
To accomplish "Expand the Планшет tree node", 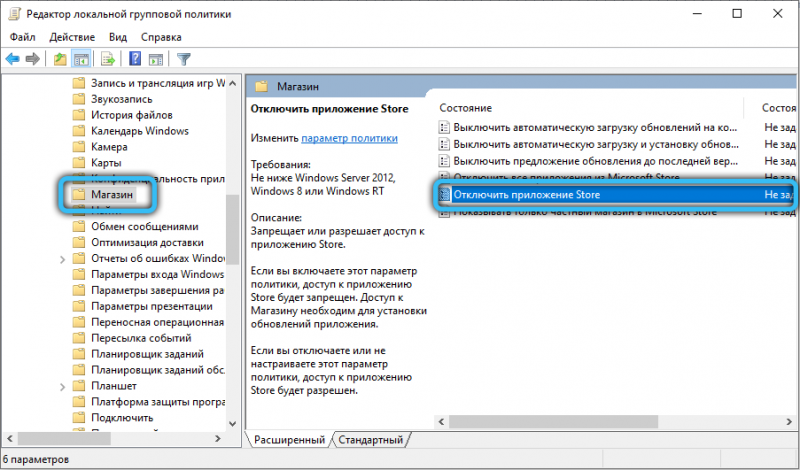I will click(62, 387).
